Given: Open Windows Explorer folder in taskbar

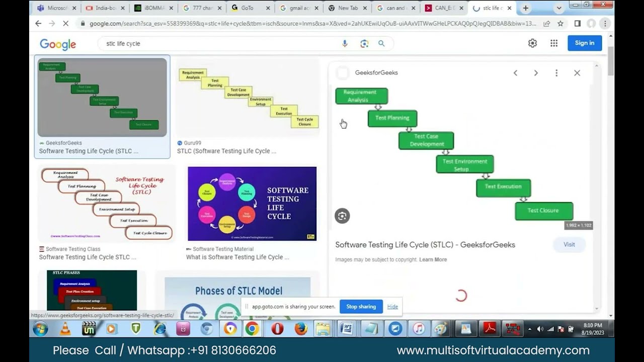Looking at the screenshot, I should click(x=323, y=329).
